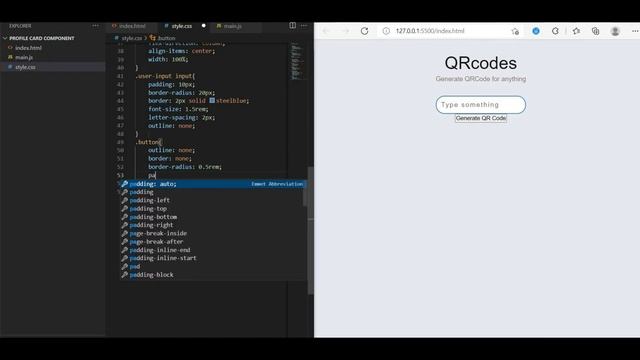
Task: Click the 'Type something' input field
Action: (480, 105)
